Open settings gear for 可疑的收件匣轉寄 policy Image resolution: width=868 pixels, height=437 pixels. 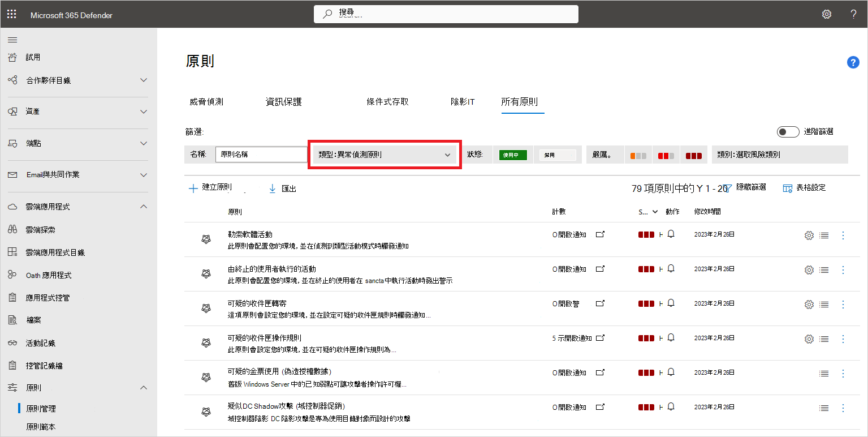tap(809, 305)
